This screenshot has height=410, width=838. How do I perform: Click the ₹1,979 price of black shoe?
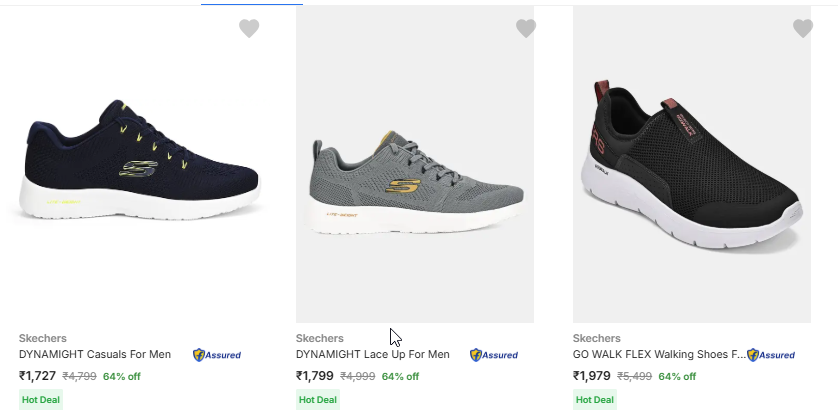click(592, 376)
